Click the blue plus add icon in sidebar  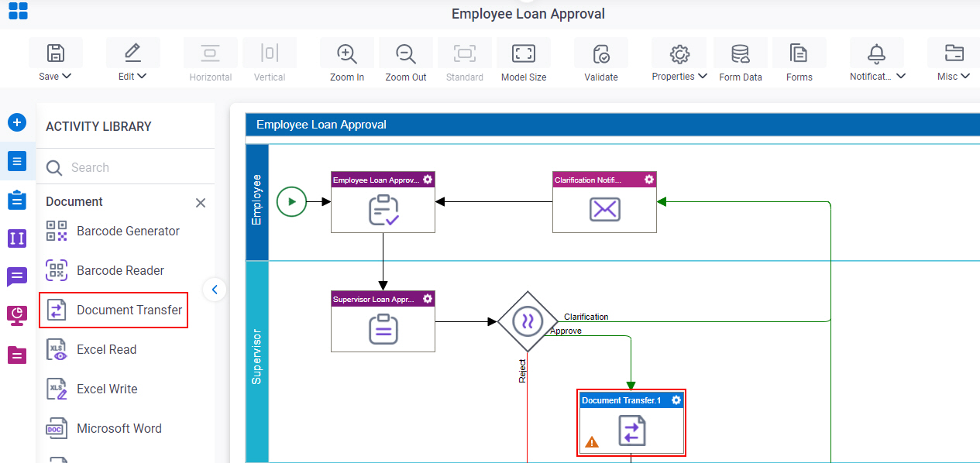click(17, 122)
